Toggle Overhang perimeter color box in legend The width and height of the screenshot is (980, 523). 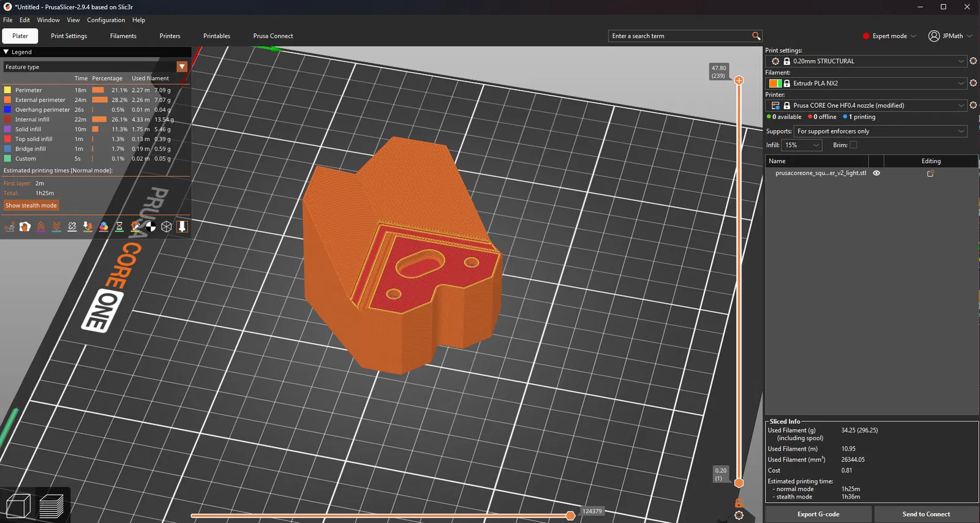(x=7, y=110)
